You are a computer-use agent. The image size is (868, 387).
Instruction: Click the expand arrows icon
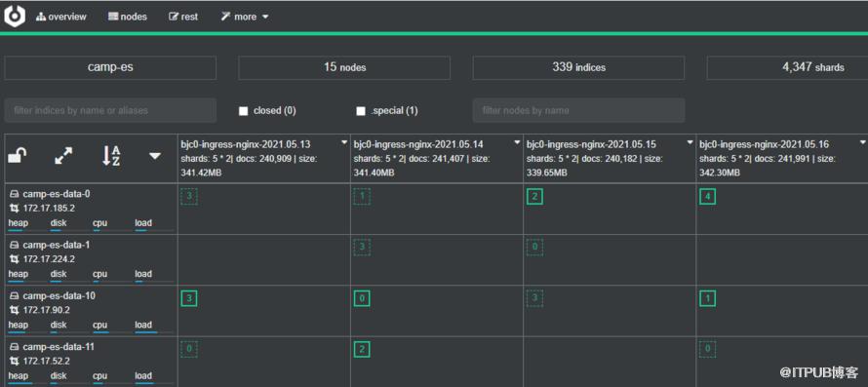click(x=63, y=156)
